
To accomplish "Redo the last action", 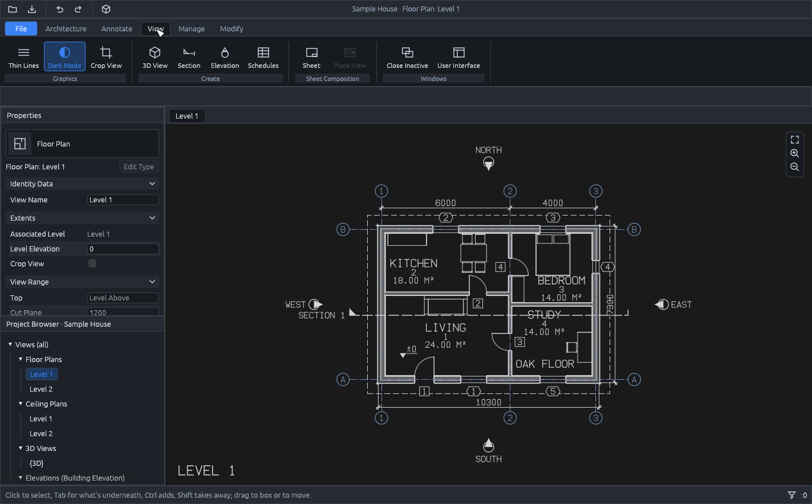I will pos(78,9).
